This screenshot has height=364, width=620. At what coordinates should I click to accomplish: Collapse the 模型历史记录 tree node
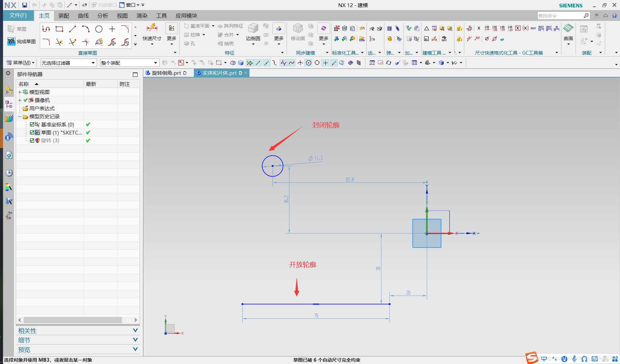coord(20,116)
